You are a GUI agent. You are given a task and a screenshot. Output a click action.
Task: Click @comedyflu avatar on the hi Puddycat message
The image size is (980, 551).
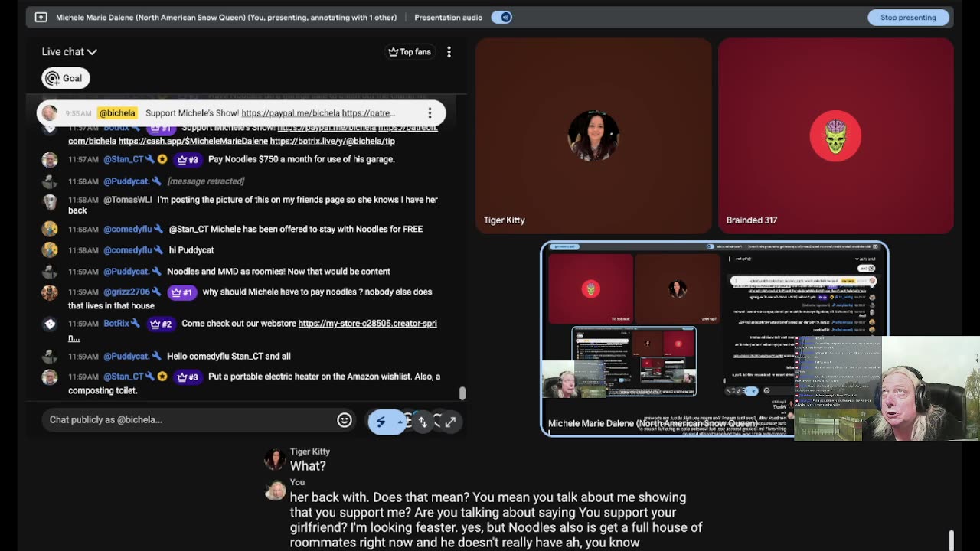50,250
